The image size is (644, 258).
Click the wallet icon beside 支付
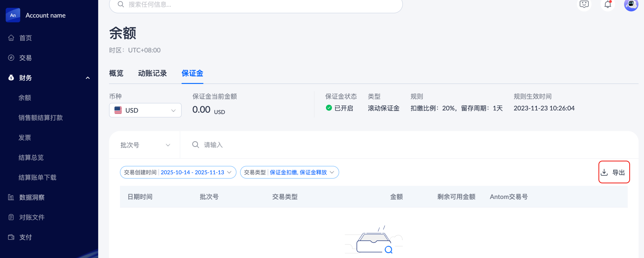click(x=11, y=237)
